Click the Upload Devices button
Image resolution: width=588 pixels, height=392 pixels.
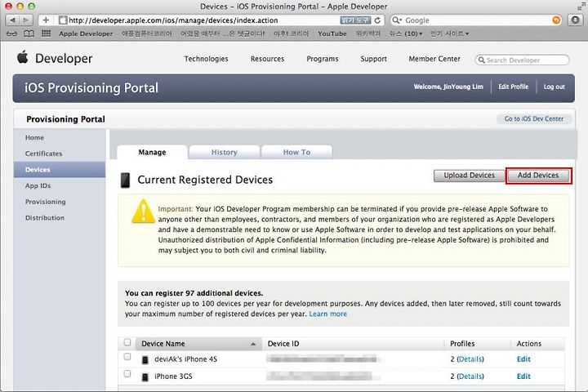click(x=469, y=176)
